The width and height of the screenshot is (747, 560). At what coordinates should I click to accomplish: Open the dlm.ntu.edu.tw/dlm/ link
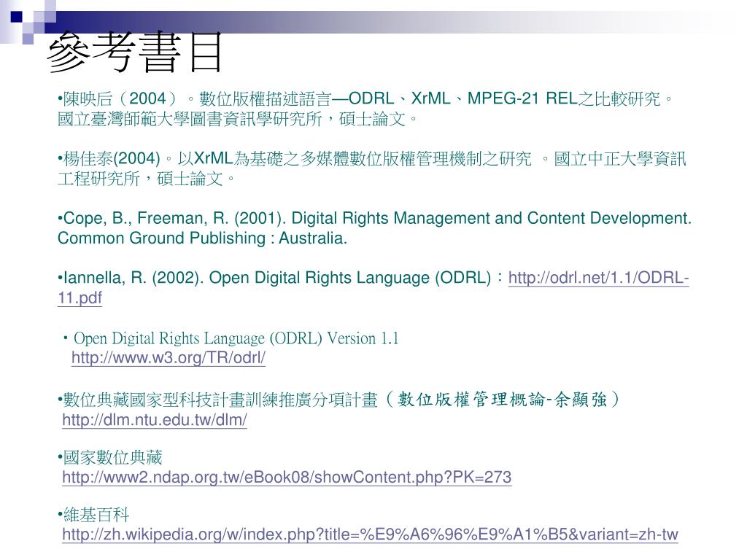pos(155,420)
